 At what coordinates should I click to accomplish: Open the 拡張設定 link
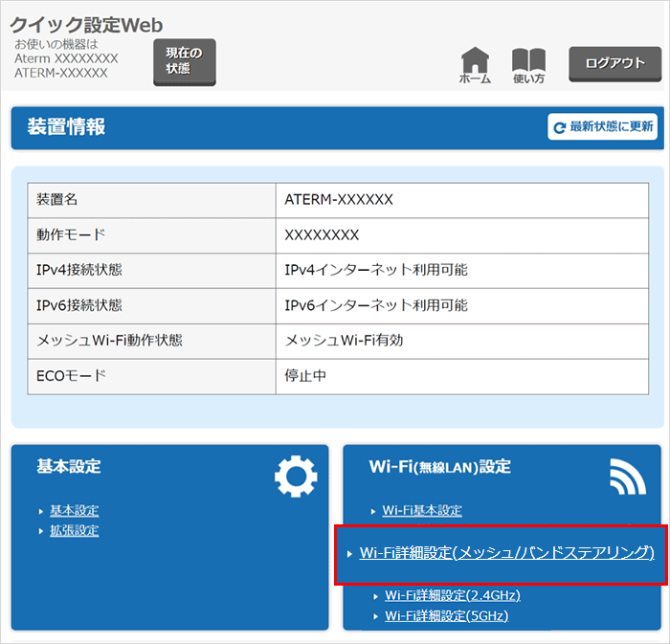pos(74,530)
